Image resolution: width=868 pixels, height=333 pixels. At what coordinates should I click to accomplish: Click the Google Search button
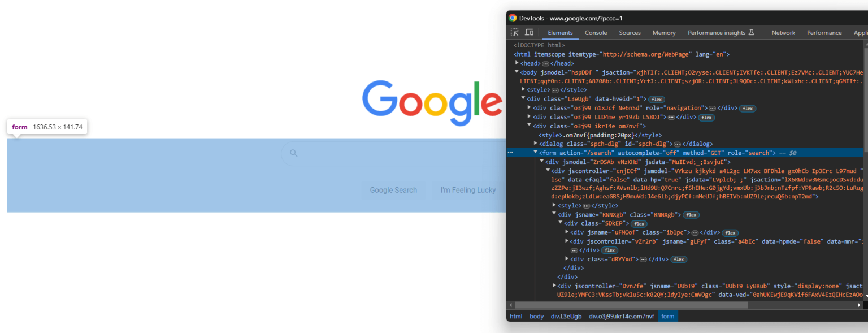coord(394,190)
